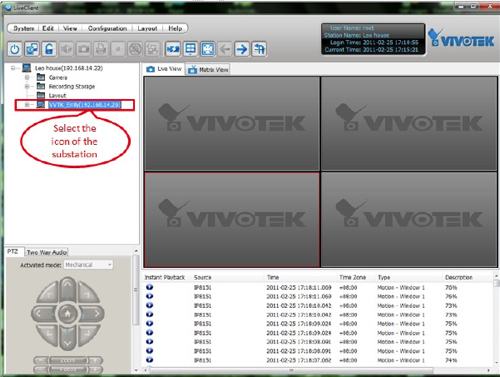Screen dimensions: 500x377
Task: Select the Recording Storage tree item
Action: click(x=72, y=86)
